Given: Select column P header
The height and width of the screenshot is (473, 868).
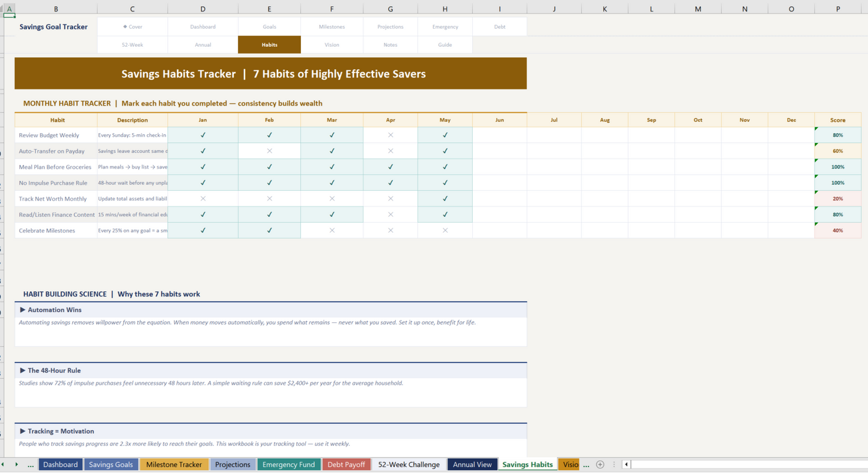Looking at the screenshot, I should click(x=838, y=9).
